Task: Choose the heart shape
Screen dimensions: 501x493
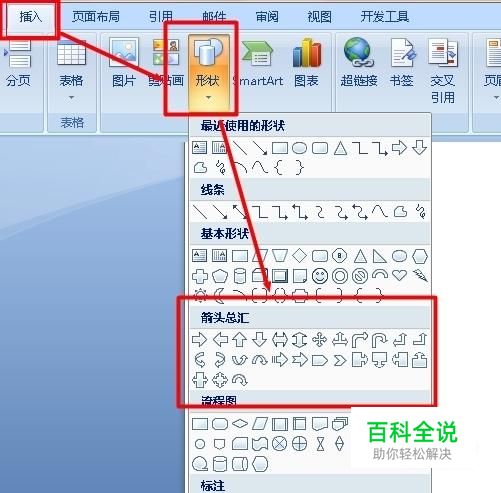Action: click(x=399, y=275)
